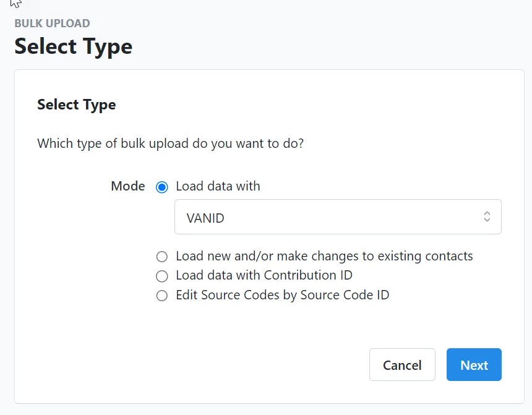532x415 pixels.
Task: Select the 'Load data with' radio button
Action: click(162, 187)
